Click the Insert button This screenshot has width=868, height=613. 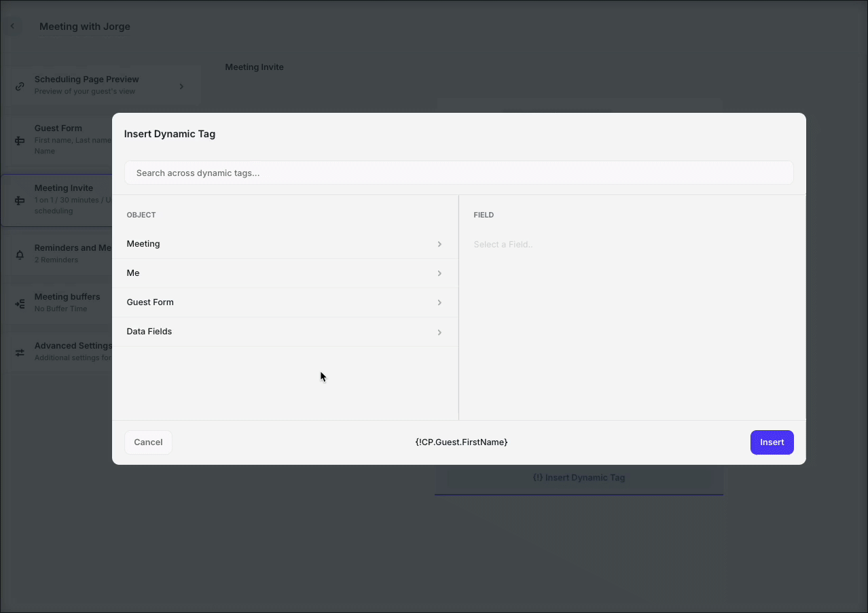[x=772, y=442]
